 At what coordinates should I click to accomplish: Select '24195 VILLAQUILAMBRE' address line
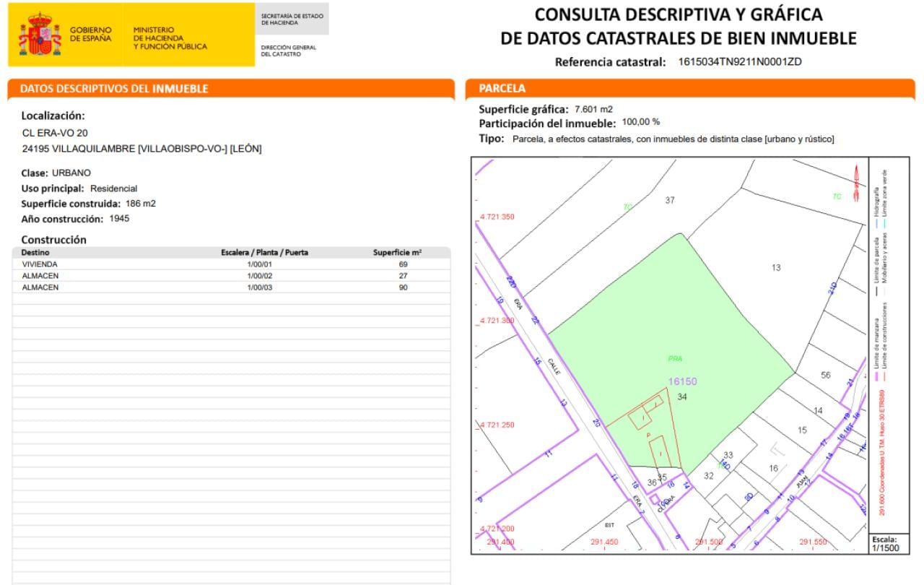pos(142,149)
